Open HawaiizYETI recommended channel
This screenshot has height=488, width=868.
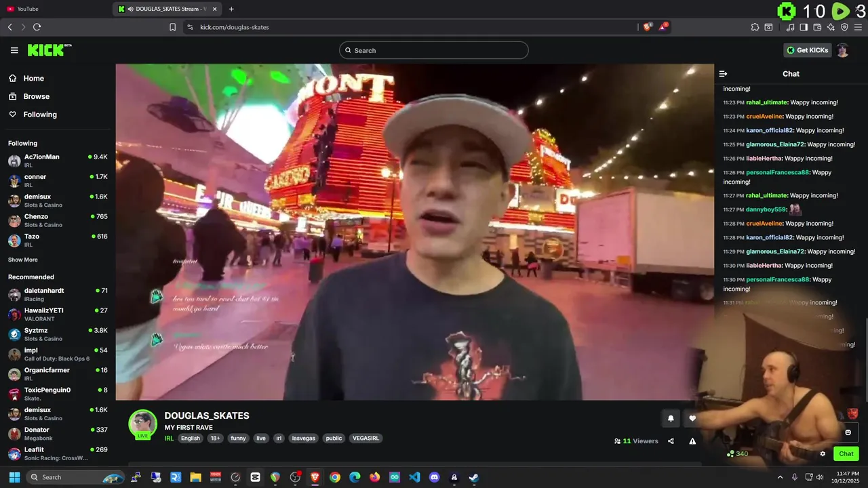(x=58, y=314)
